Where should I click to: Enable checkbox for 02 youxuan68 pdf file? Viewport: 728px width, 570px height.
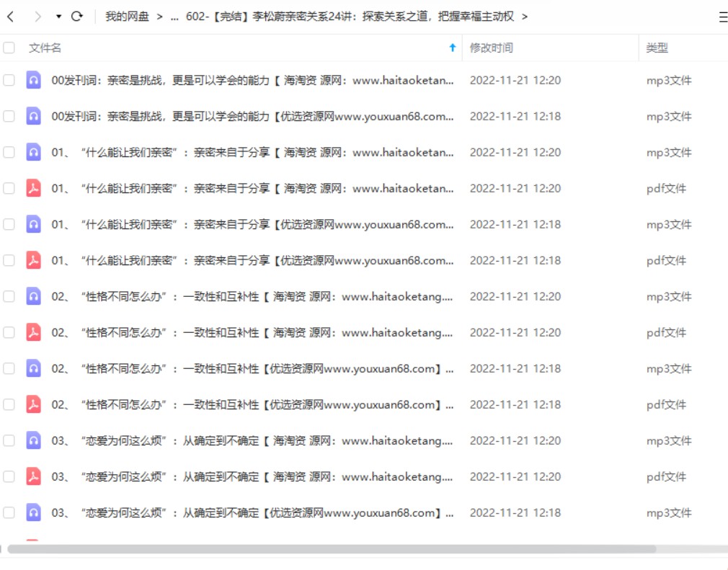[x=9, y=404]
